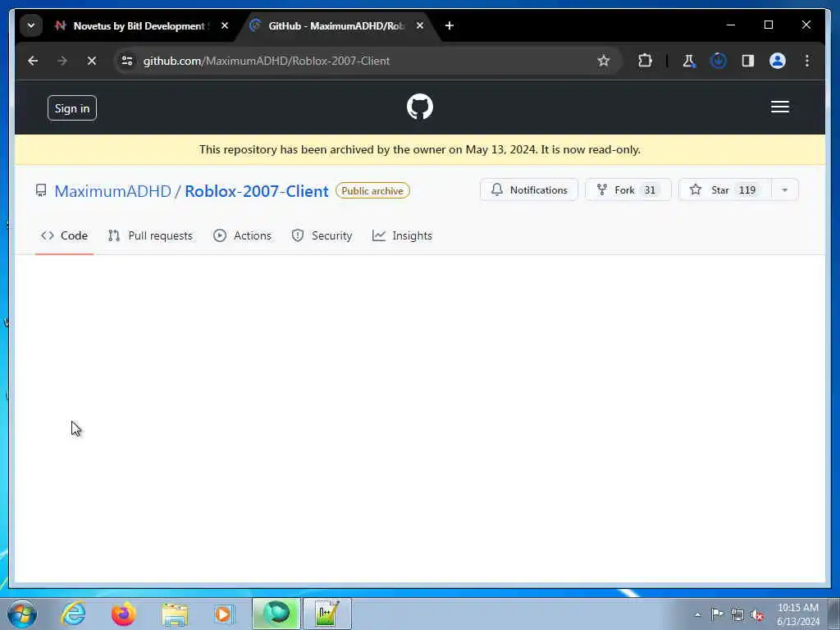This screenshot has width=840, height=630.
Task: Click the GitHub Octocat logo
Action: 419,107
